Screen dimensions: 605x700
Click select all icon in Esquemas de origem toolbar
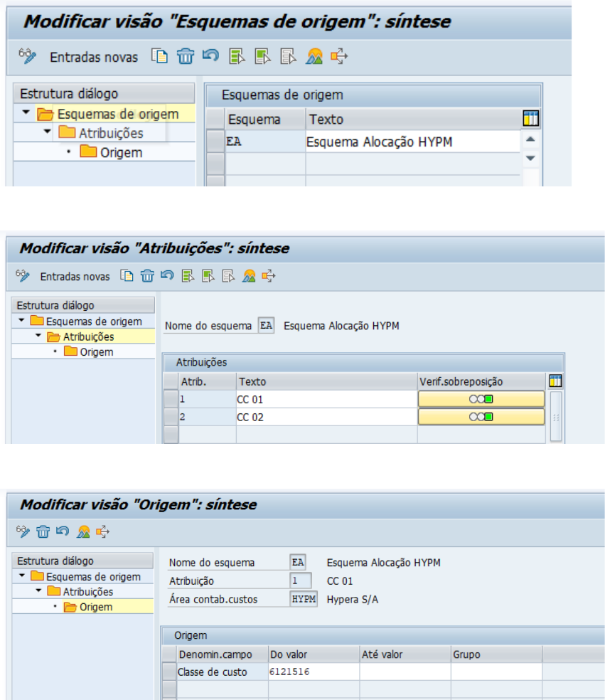coord(237,57)
